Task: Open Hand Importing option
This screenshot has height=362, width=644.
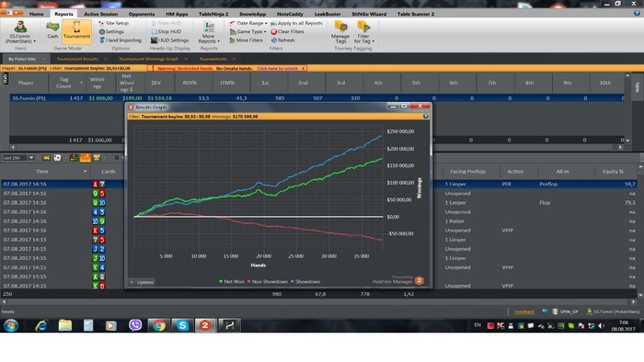Action: (x=121, y=40)
